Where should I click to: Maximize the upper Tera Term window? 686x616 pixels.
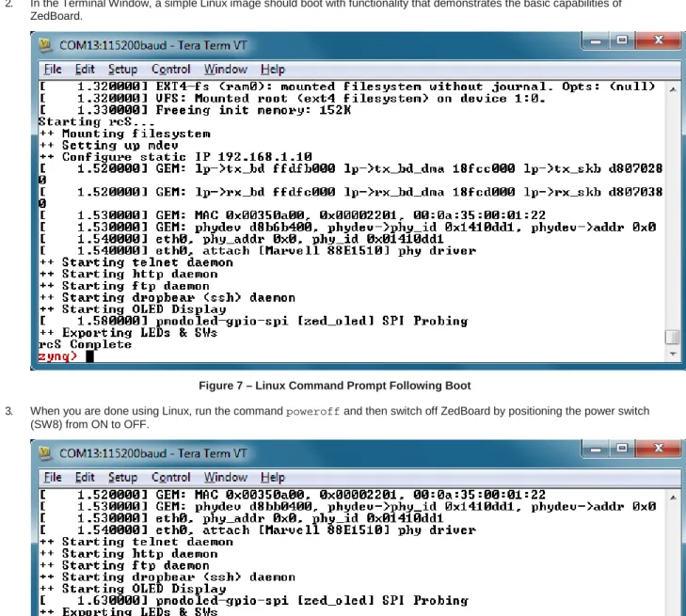(x=622, y=40)
